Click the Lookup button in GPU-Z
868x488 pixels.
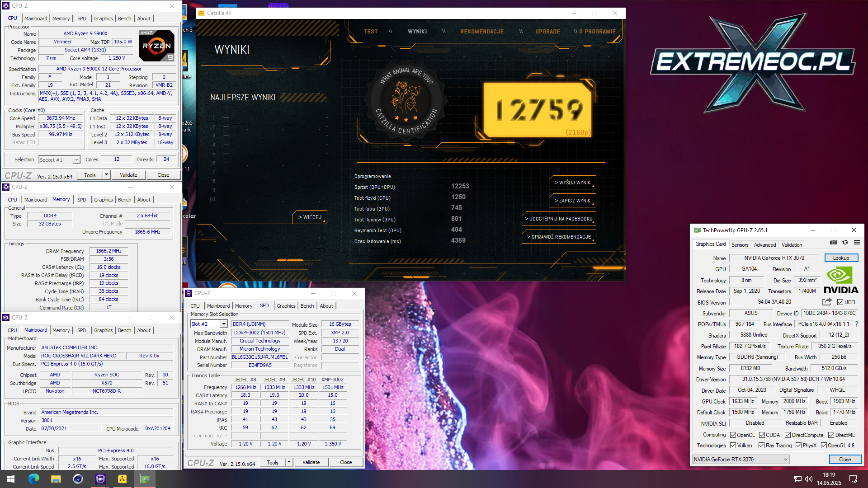coord(841,258)
